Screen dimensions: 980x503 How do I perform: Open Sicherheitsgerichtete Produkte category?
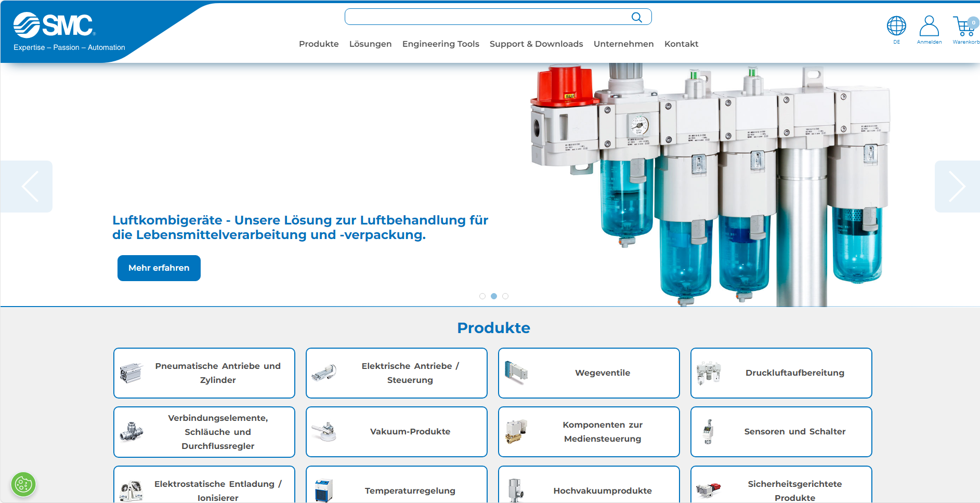(x=781, y=485)
